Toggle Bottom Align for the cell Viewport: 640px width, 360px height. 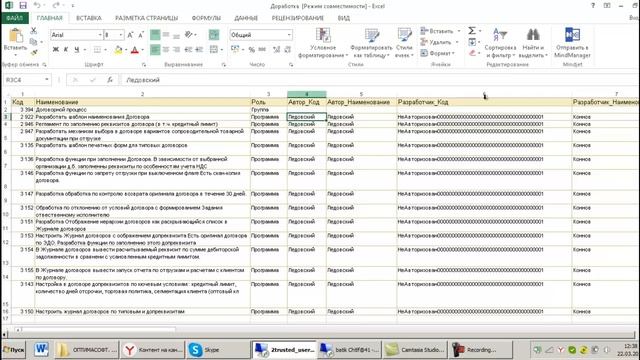176,35
